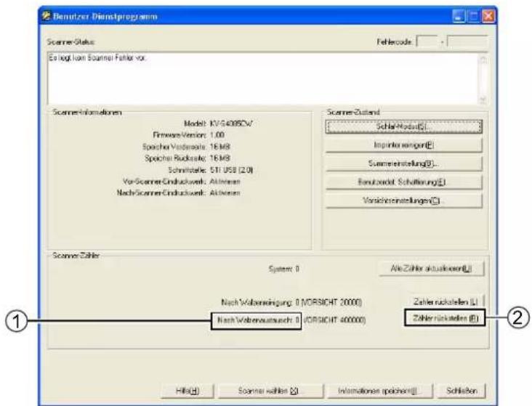Click the Schnittstelle value STI USB (2.0)
This screenshot has width=532, height=406.
click(231, 170)
